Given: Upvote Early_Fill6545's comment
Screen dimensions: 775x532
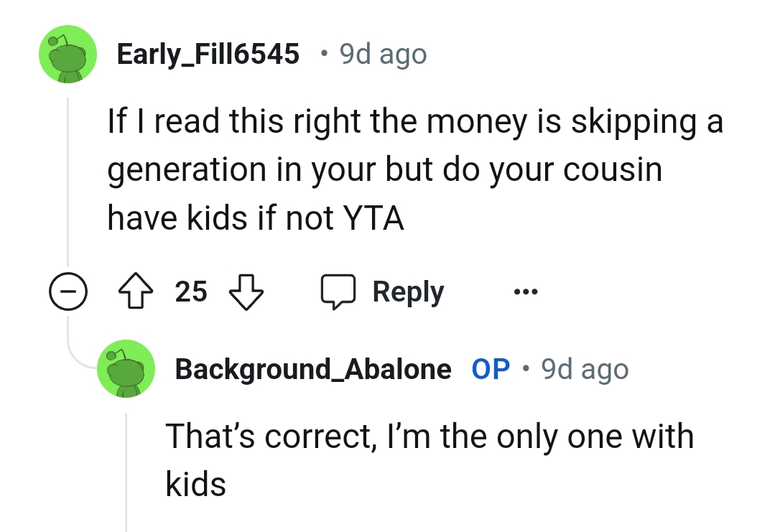Looking at the screenshot, I should point(136,291).
